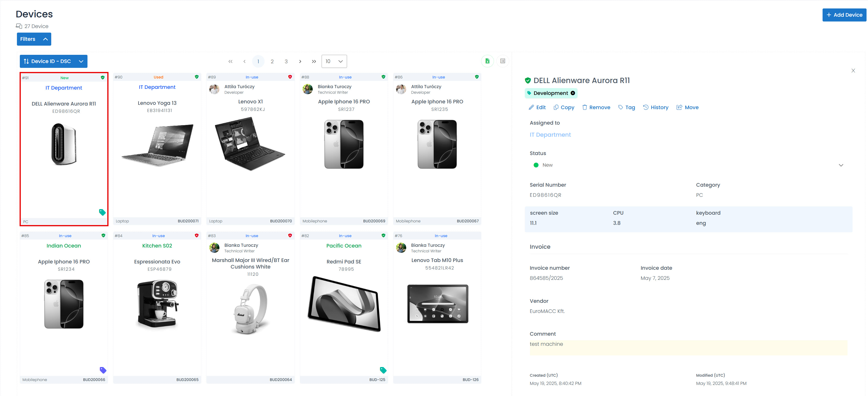Open IT Department link in Assigned to
The image size is (868, 396).
(x=550, y=135)
